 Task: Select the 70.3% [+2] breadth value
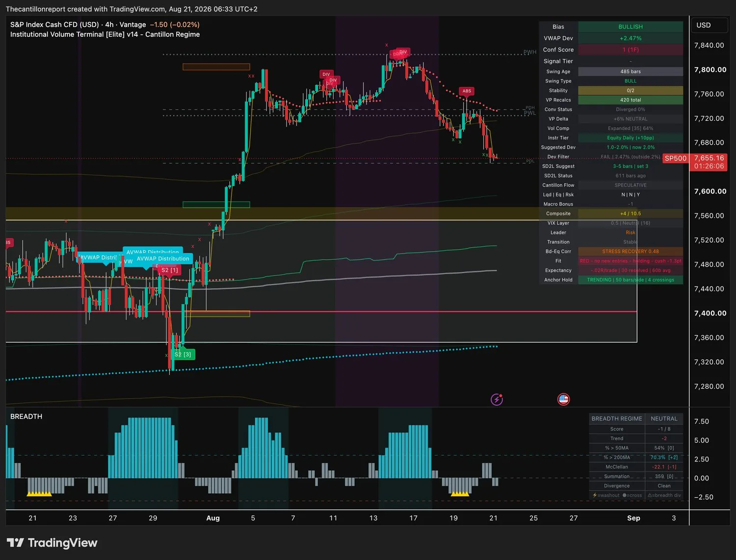click(664, 457)
